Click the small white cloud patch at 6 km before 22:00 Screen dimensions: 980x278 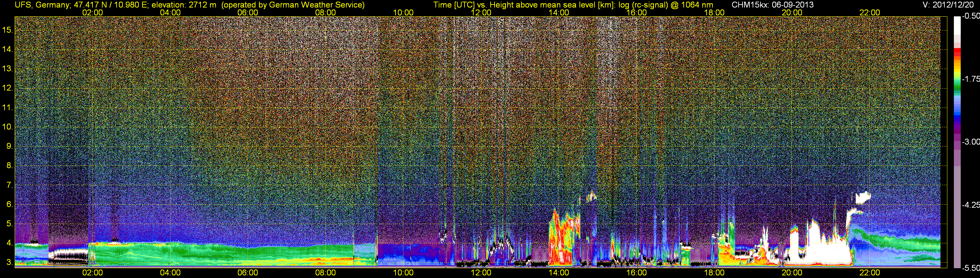pyautogui.click(x=863, y=198)
